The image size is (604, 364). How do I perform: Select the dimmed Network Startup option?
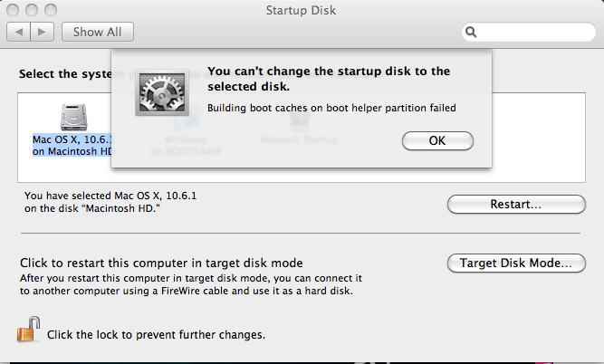pyautogui.click(x=300, y=139)
